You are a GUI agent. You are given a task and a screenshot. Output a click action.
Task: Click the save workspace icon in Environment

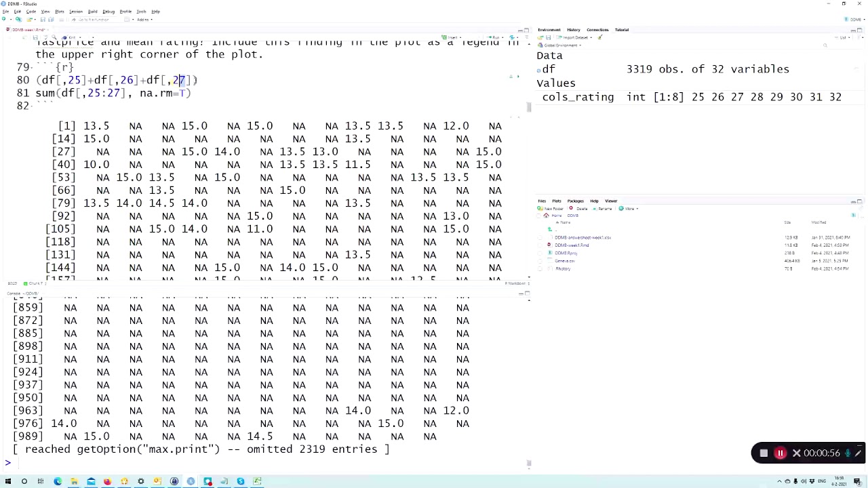pos(549,37)
